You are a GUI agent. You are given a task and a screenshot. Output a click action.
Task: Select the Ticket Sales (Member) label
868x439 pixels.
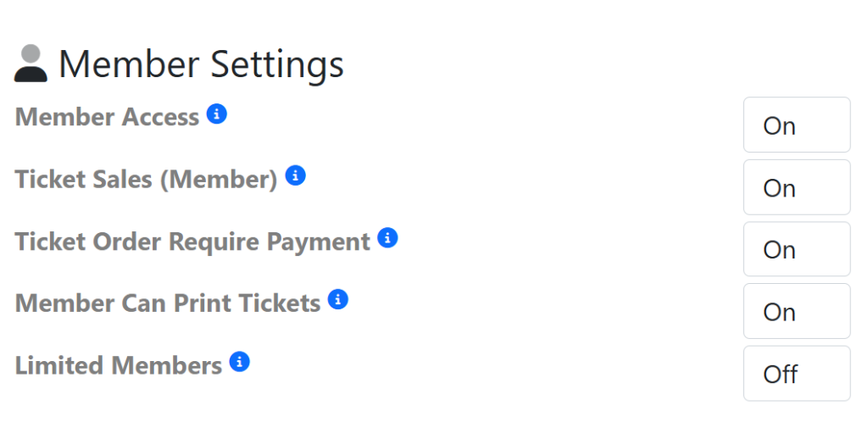146,179
